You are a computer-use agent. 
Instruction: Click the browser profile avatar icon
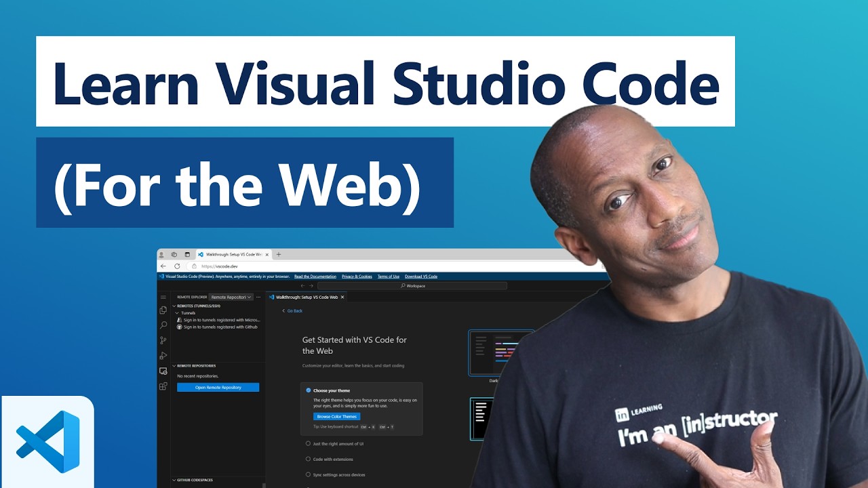click(x=163, y=254)
